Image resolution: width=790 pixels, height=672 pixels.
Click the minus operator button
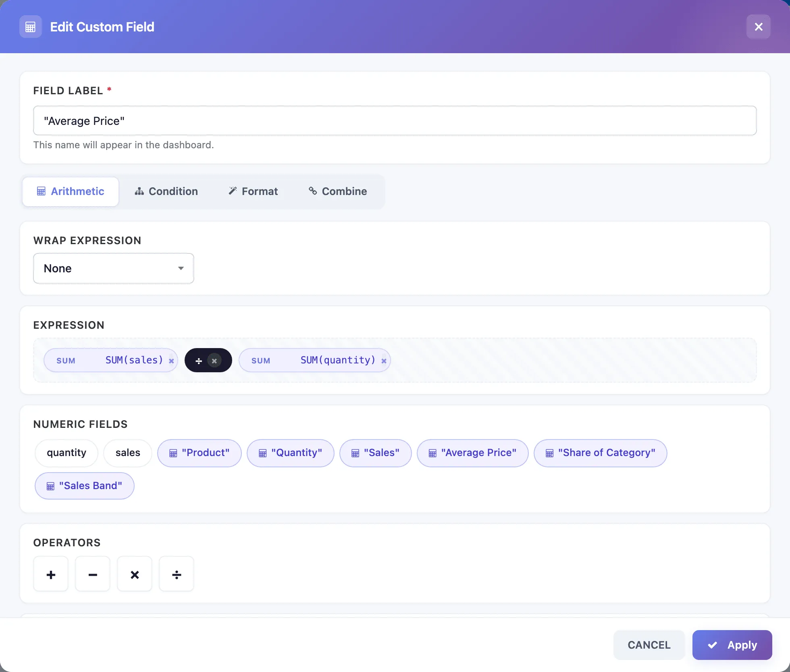93,574
